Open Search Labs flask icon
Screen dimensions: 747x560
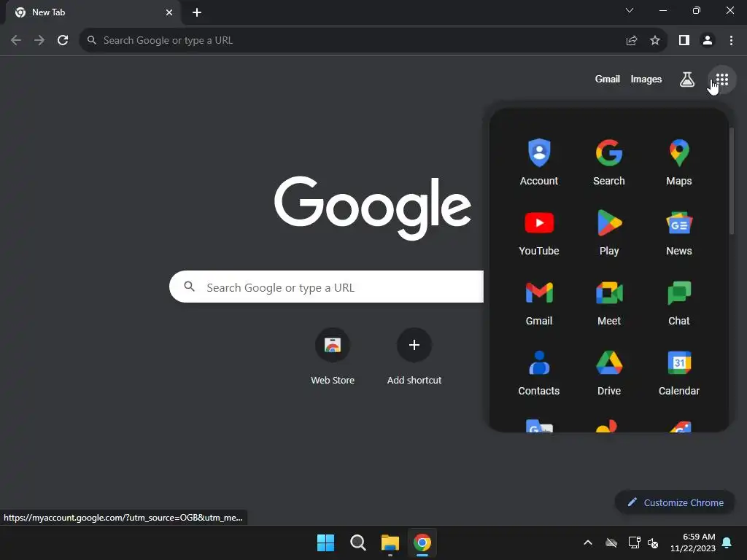pyautogui.click(x=686, y=79)
